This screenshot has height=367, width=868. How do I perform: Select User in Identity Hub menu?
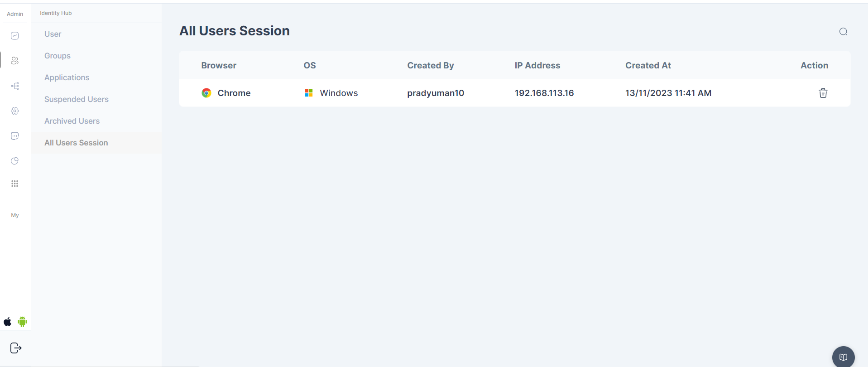53,34
